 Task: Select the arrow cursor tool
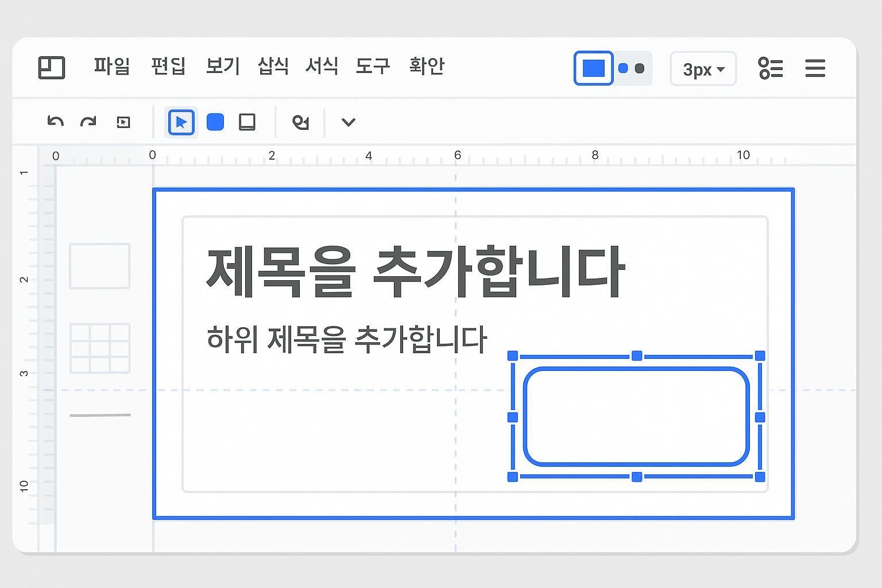coord(181,122)
